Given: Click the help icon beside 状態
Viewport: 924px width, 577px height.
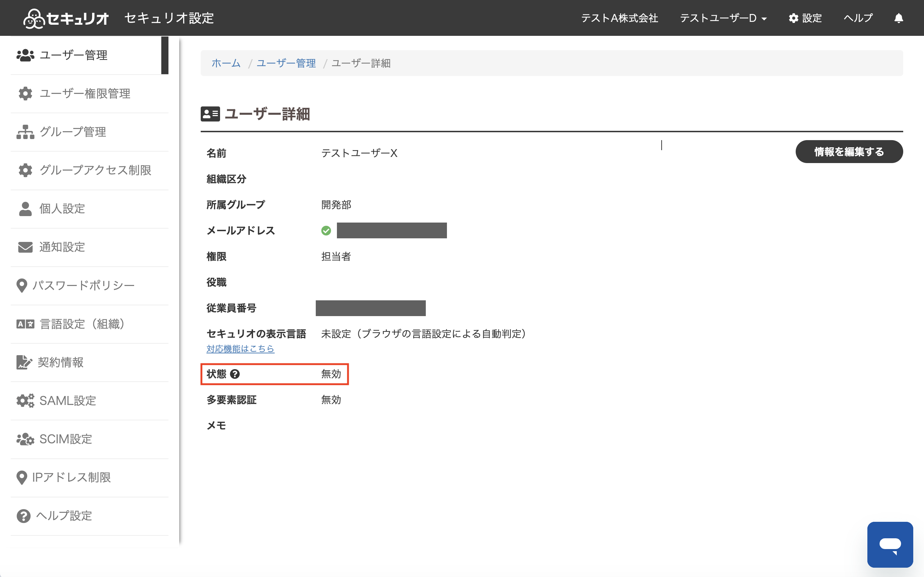Looking at the screenshot, I should point(235,374).
